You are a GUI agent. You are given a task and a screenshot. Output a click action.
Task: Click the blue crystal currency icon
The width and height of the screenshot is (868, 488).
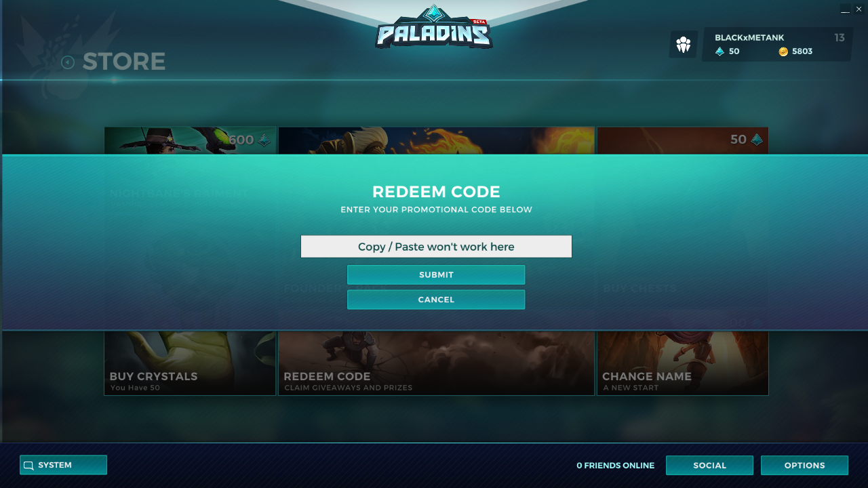pos(719,52)
